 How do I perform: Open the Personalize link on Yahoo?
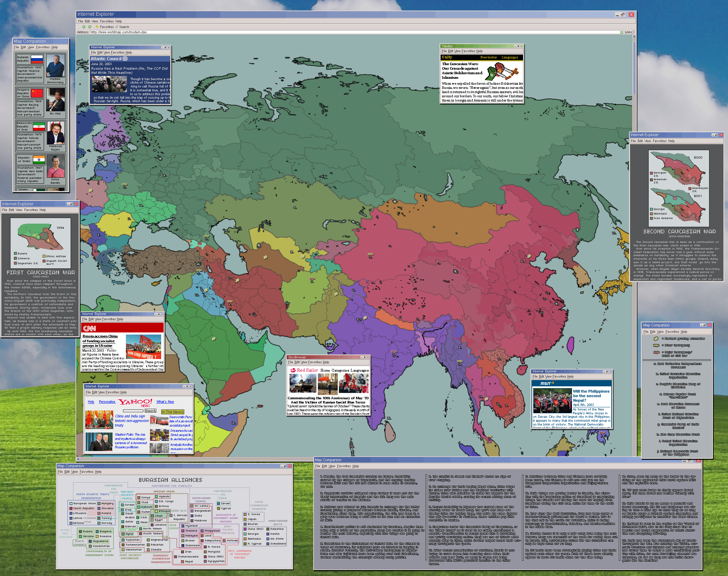(x=107, y=402)
